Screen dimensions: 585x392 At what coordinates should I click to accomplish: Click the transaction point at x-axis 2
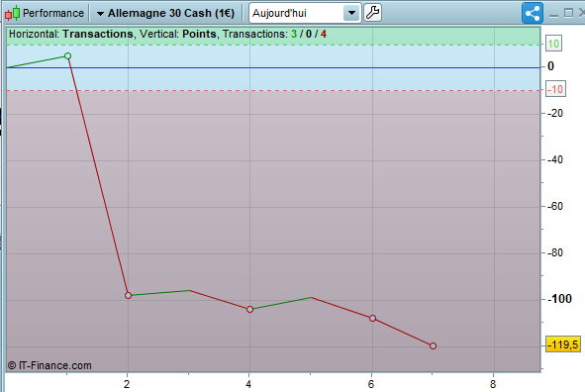[128, 295]
